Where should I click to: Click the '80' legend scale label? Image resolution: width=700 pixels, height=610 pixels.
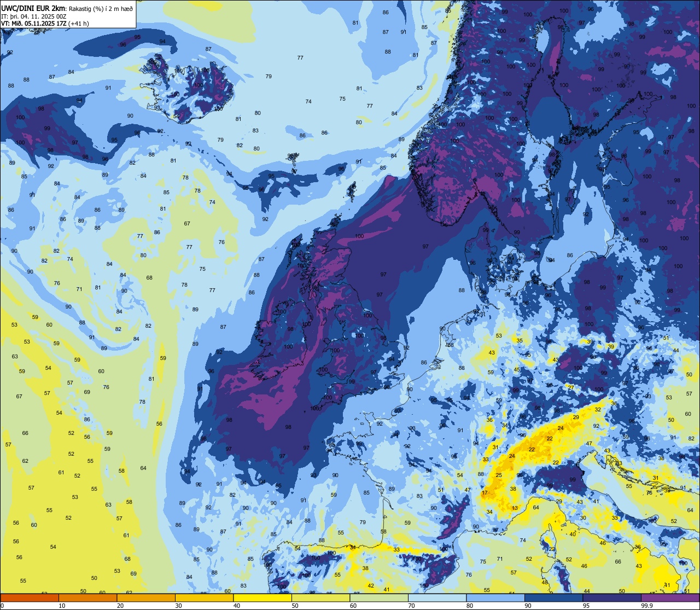[470, 606]
